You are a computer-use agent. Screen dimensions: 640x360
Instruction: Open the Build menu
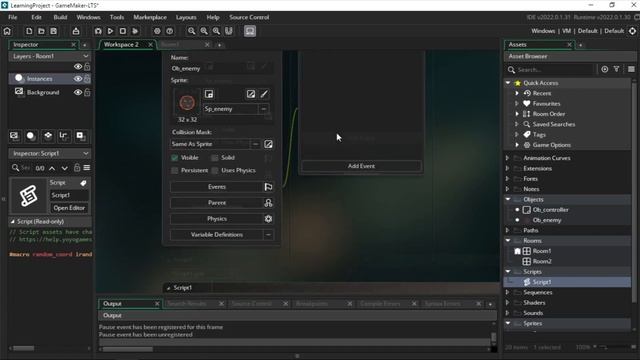pyautogui.click(x=60, y=17)
